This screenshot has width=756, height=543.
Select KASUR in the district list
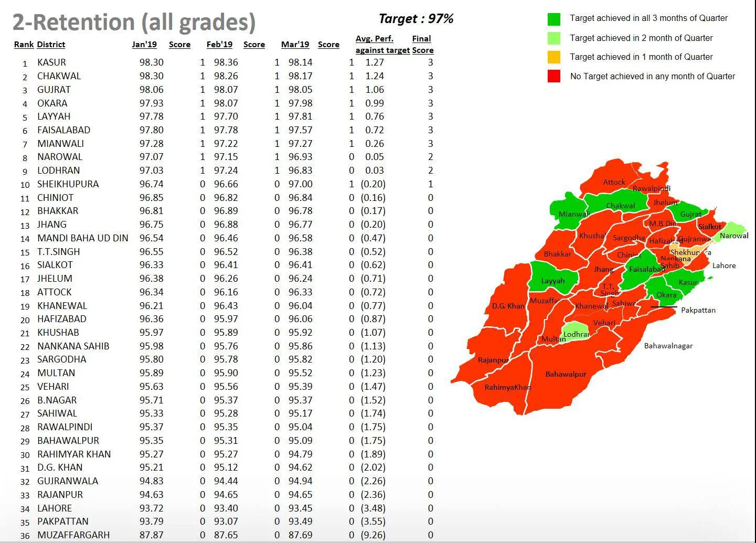pyautogui.click(x=51, y=62)
